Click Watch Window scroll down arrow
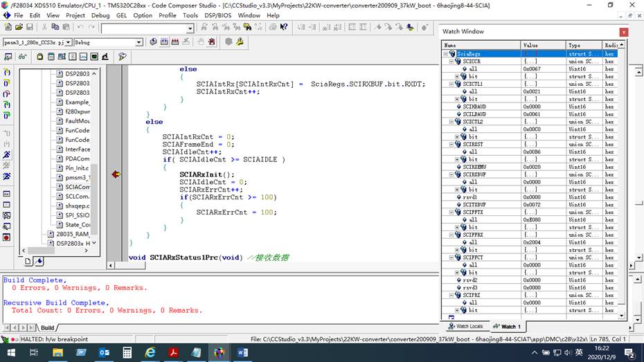 (x=621, y=315)
